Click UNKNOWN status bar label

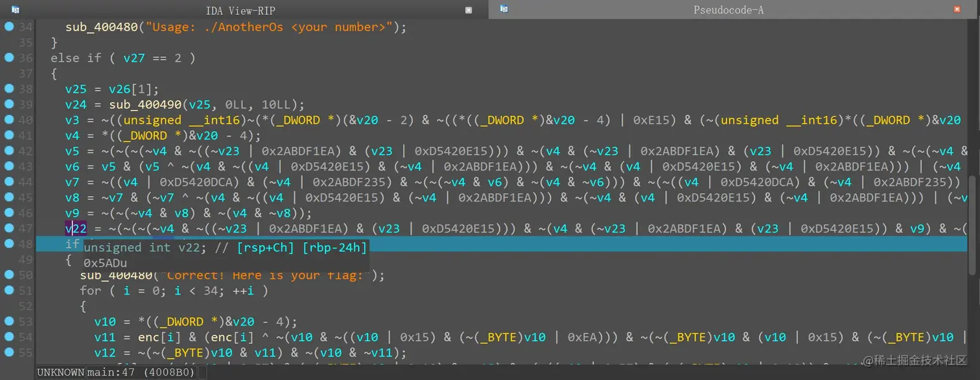click(x=60, y=372)
